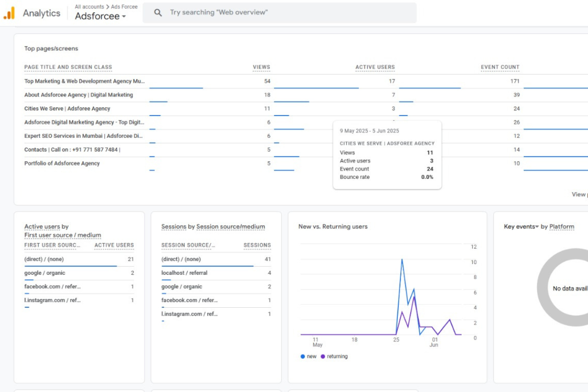Click the "localhost / referral" sessions row
This screenshot has height=392, width=588.
coord(216,273)
